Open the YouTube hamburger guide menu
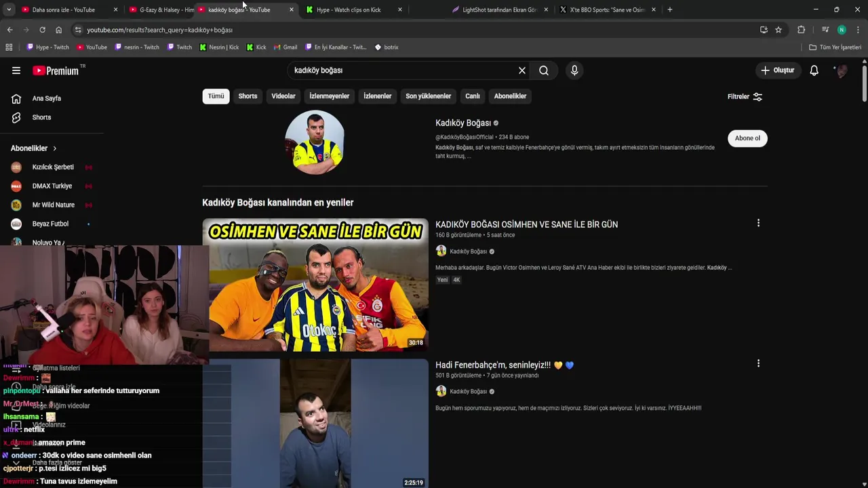 [x=16, y=70]
